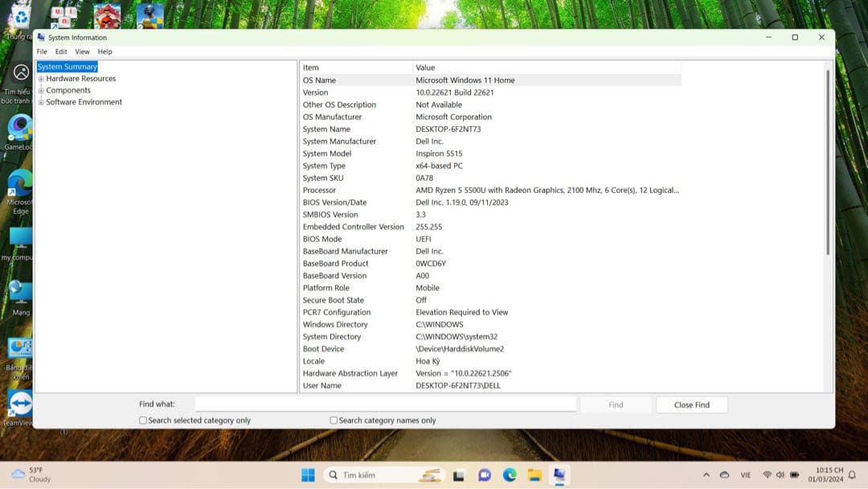Toggle the Wi-Fi status icon
The height and width of the screenshot is (489, 868).
pyautogui.click(x=768, y=475)
